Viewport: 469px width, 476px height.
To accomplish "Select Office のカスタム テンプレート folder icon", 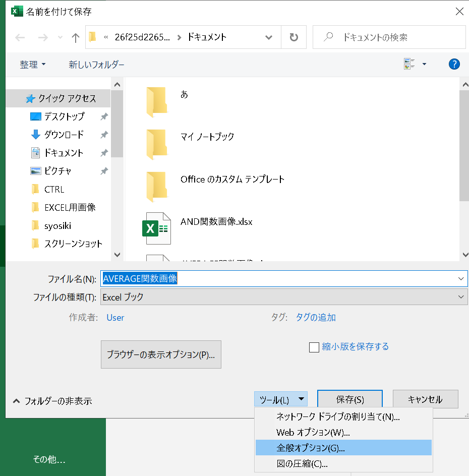I will coord(157,187).
